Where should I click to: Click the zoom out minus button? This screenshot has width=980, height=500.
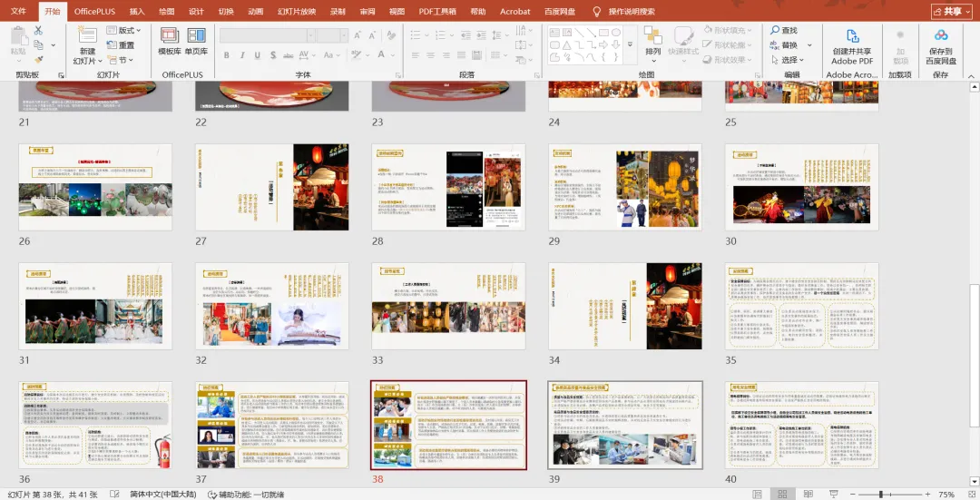(853, 495)
